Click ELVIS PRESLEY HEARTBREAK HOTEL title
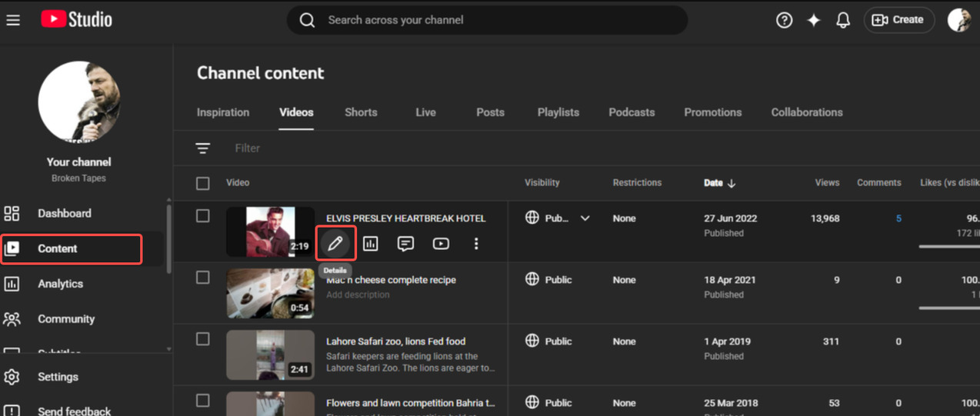The width and height of the screenshot is (980, 416). (x=405, y=218)
